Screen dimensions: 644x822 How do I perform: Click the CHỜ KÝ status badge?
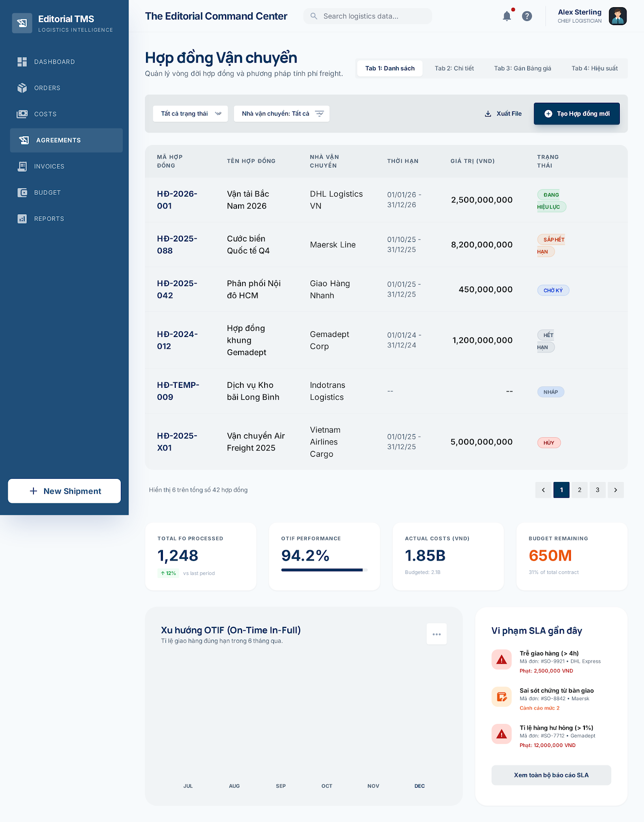pyautogui.click(x=553, y=290)
